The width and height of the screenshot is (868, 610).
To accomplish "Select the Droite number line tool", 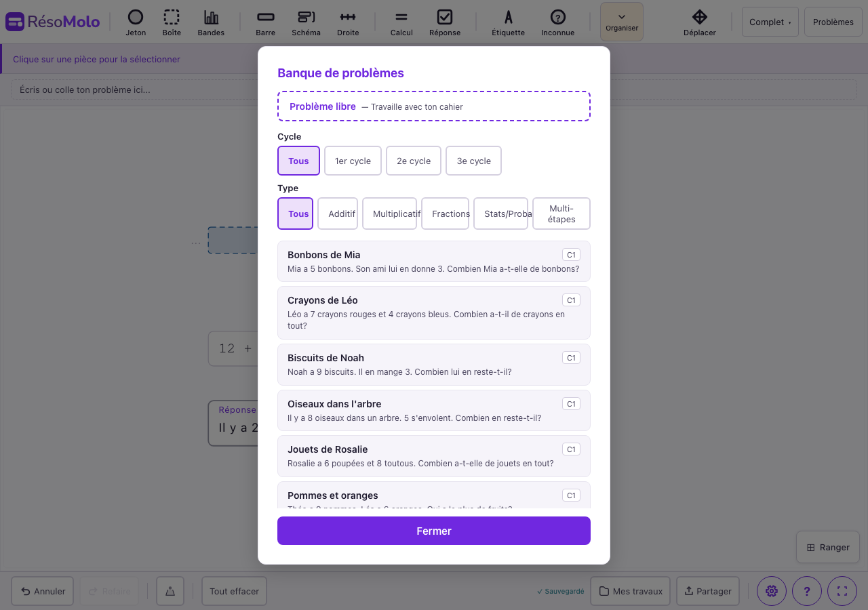I will (x=347, y=22).
